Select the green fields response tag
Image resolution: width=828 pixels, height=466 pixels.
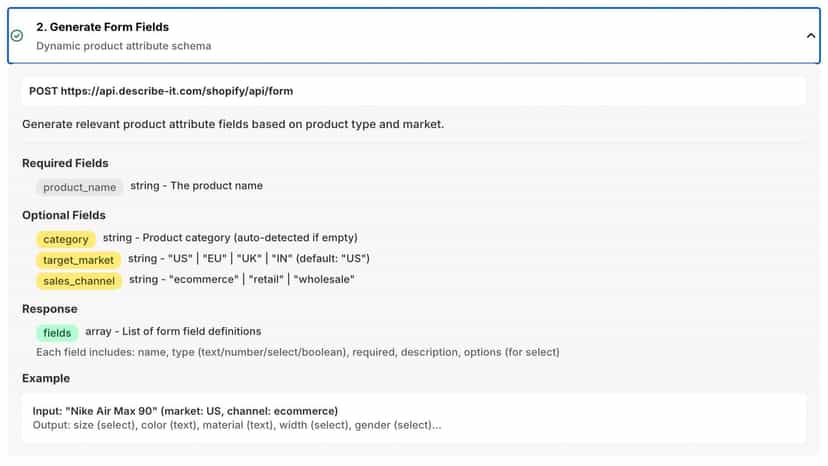(57, 333)
